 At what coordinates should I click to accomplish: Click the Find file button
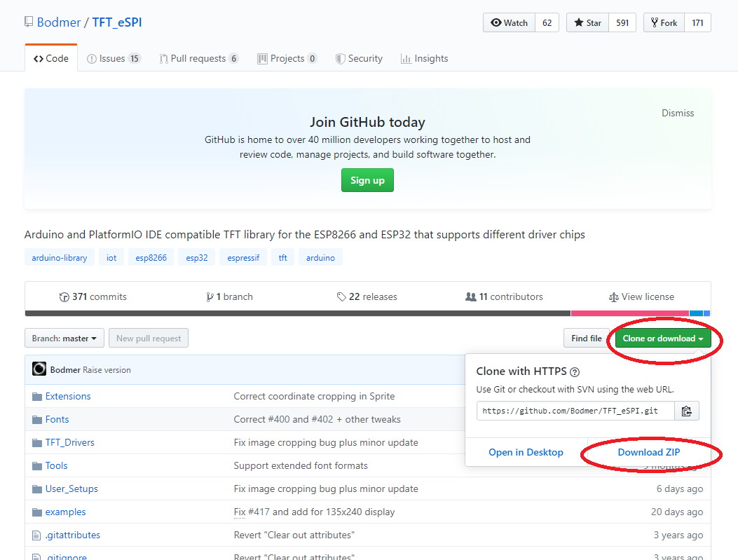[x=587, y=339]
